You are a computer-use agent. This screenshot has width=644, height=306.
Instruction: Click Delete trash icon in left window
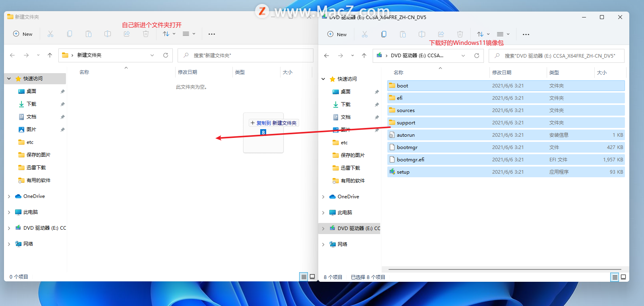(146, 34)
